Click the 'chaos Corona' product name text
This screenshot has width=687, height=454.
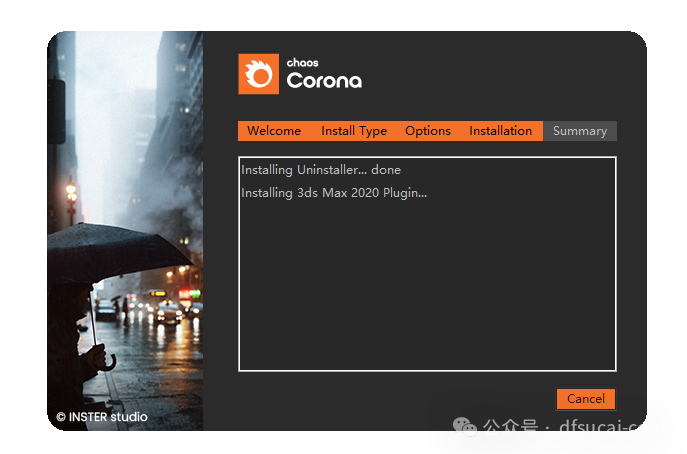coord(324,74)
